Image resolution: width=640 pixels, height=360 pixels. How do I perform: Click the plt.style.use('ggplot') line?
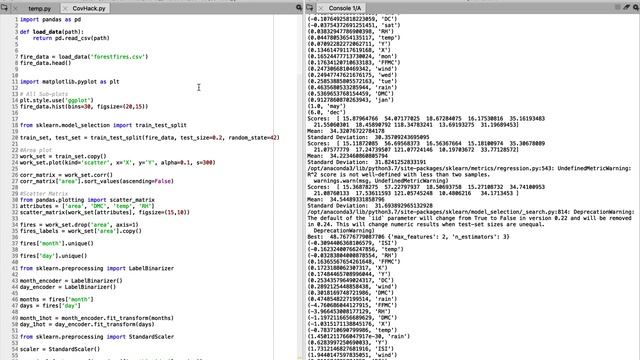pos(57,100)
